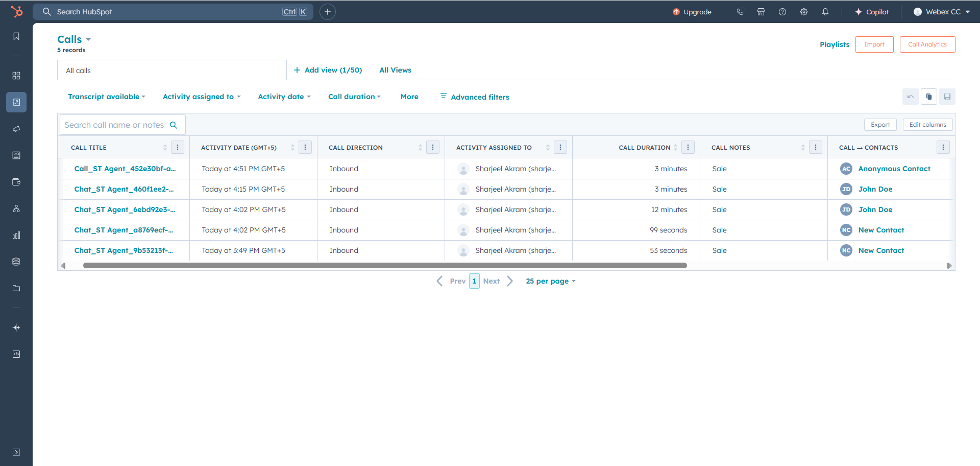Click the horizontal table scrollbar

click(x=385, y=266)
